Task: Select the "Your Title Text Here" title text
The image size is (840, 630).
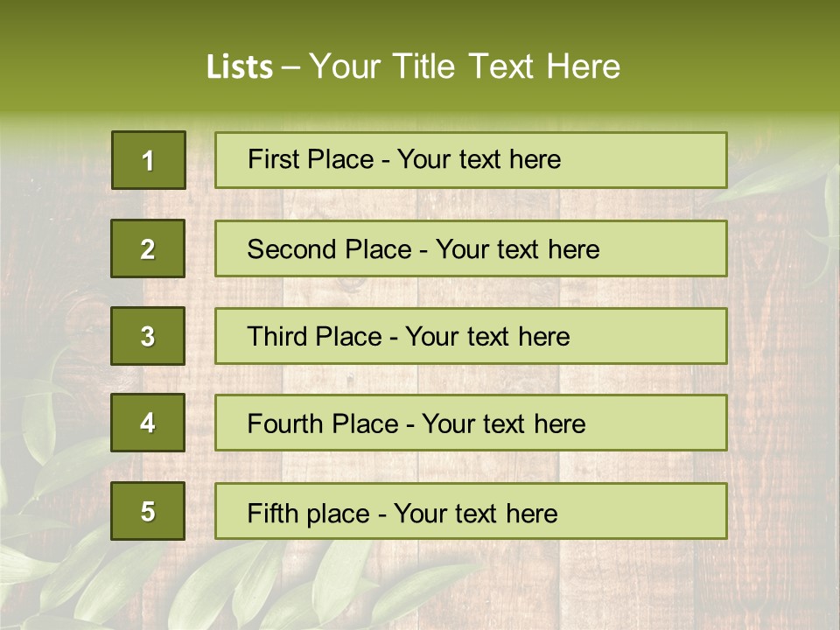Action: [465, 66]
